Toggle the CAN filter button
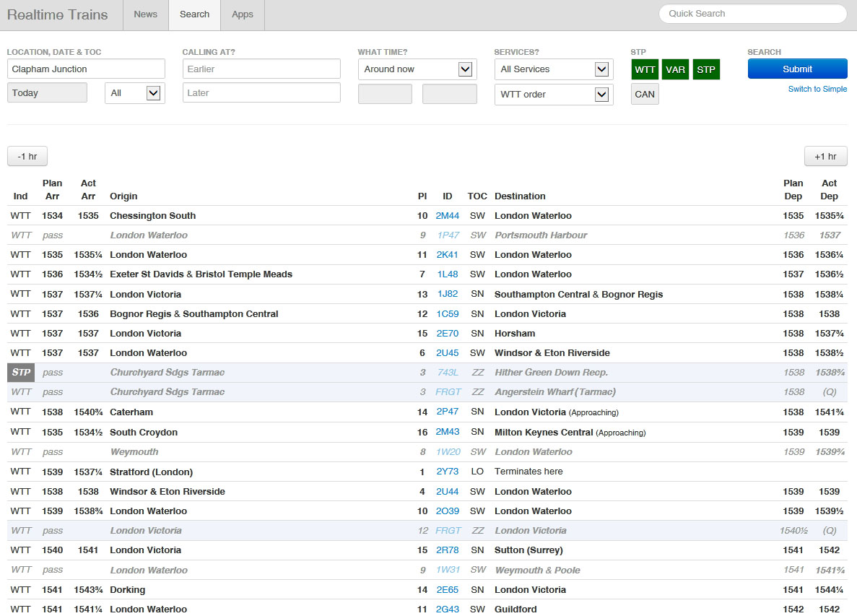857x616 pixels. tap(645, 94)
